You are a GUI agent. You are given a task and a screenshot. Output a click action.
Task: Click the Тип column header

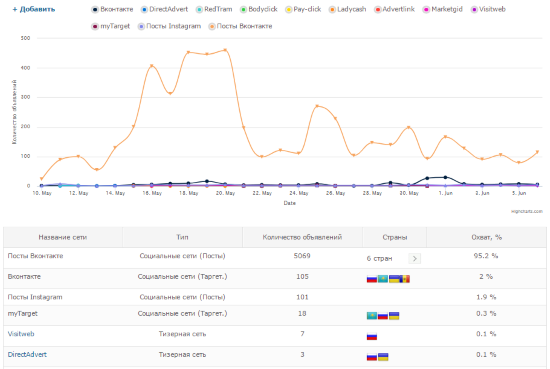point(182,237)
